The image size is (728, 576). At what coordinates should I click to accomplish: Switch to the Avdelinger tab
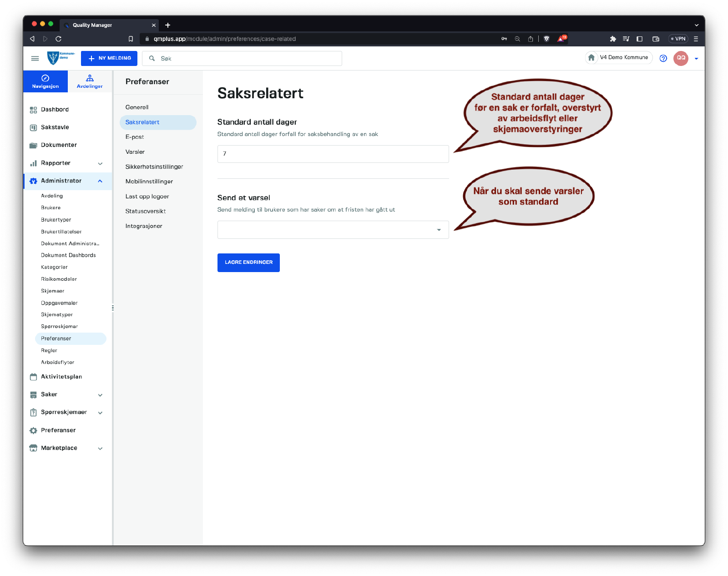pyautogui.click(x=90, y=81)
